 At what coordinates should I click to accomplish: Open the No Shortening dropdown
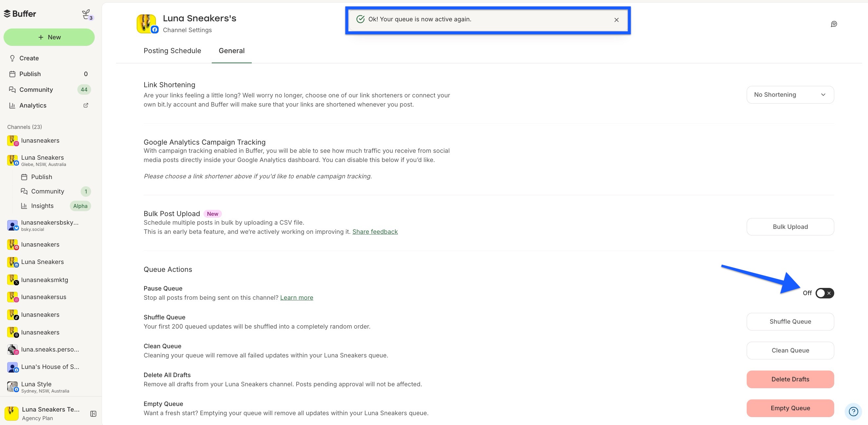pyautogui.click(x=790, y=95)
